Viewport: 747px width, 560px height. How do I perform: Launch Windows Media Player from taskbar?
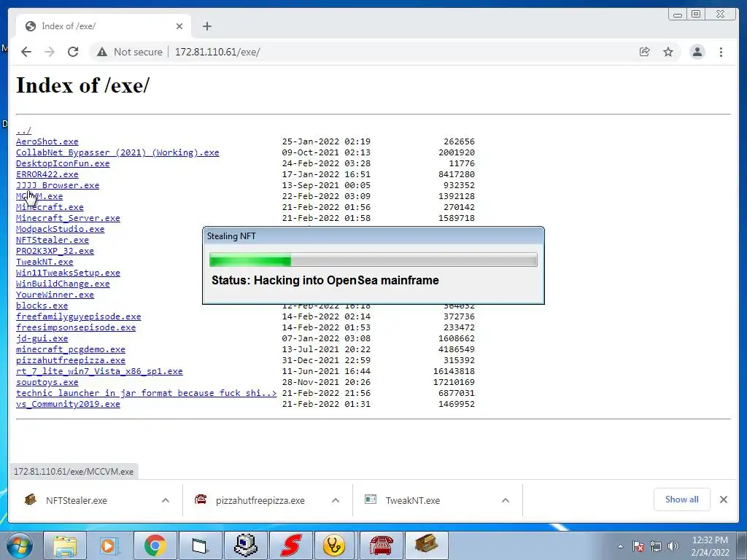(109, 545)
